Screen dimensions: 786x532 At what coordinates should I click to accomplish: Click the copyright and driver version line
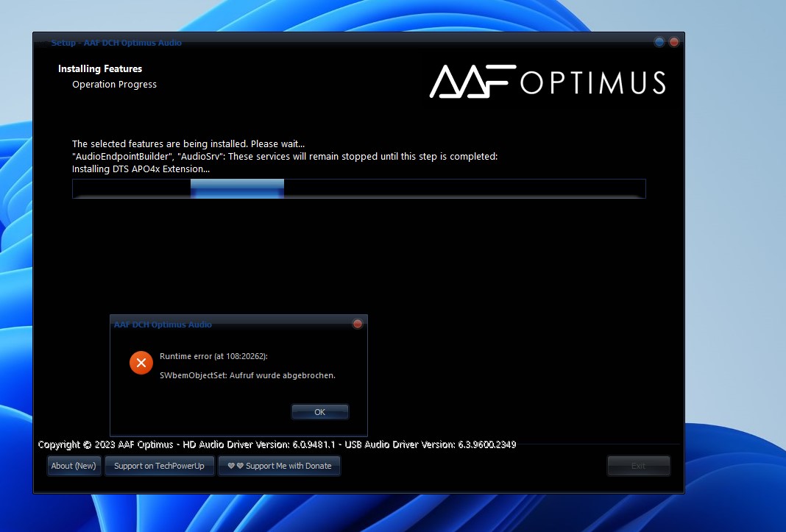point(277,444)
